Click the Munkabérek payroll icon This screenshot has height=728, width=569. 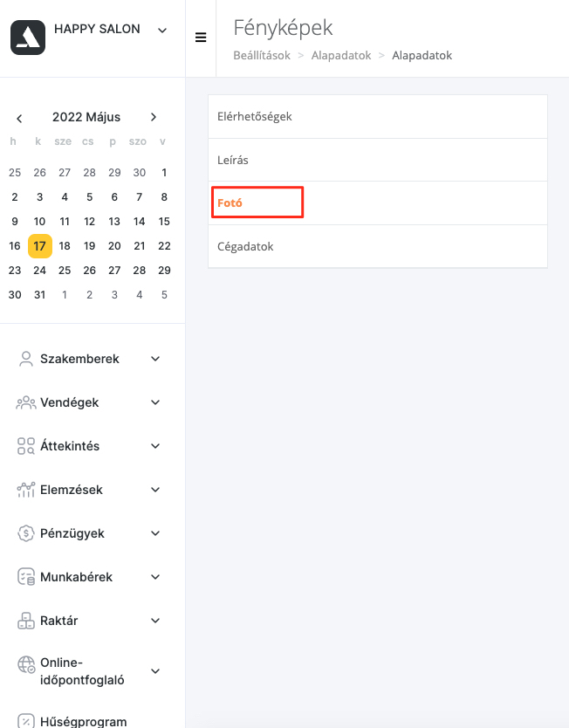26,577
